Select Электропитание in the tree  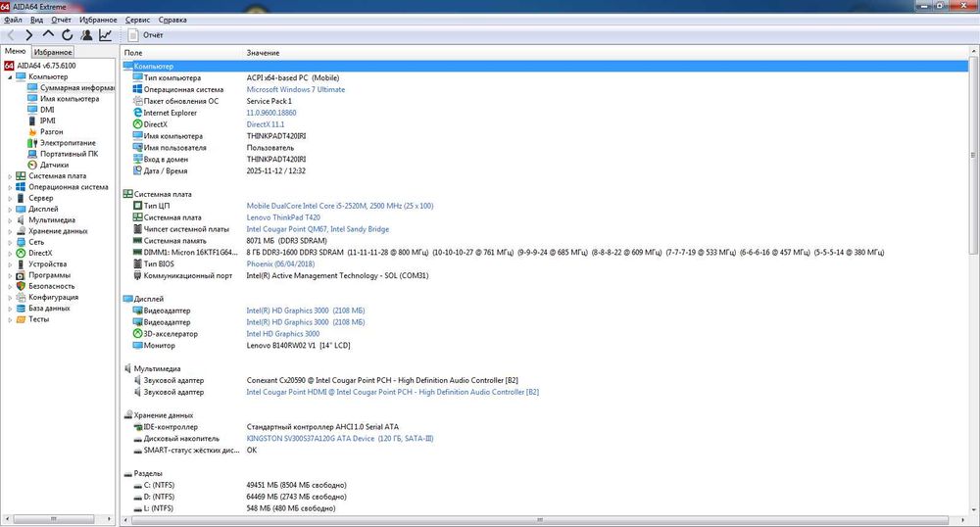pyautogui.click(x=68, y=143)
